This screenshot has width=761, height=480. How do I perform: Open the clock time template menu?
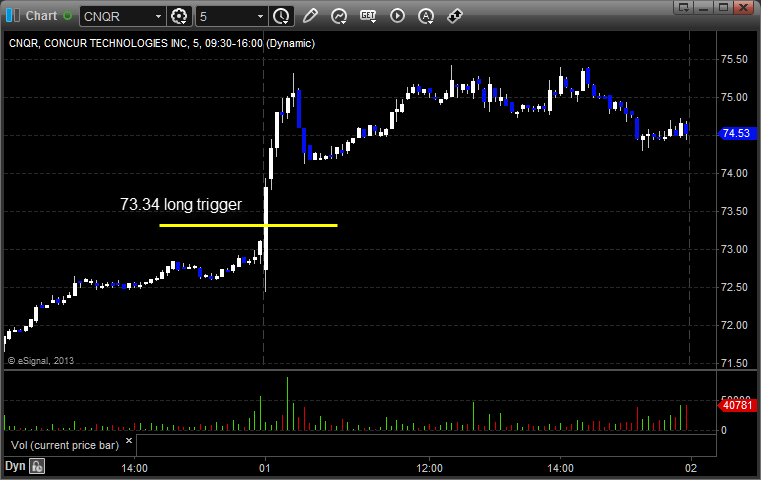tap(281, 17)
